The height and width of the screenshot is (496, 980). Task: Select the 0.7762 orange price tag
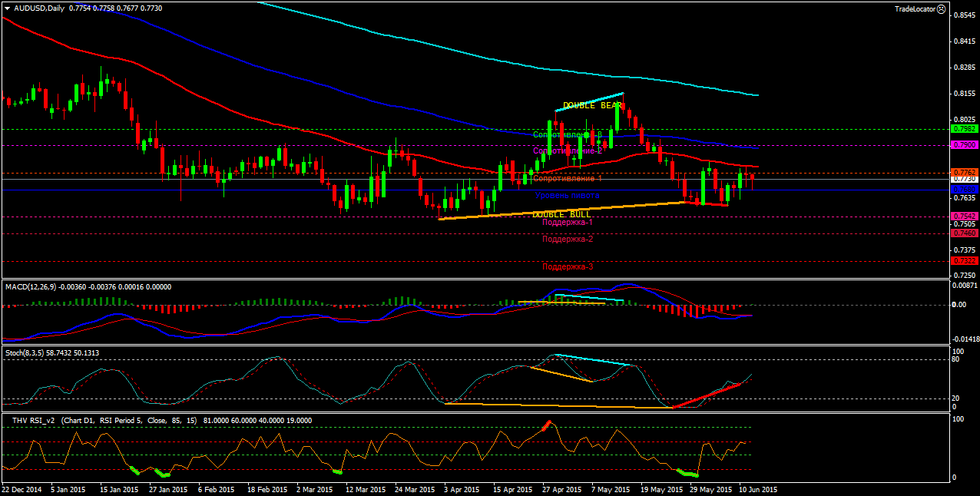pos(964,172)
